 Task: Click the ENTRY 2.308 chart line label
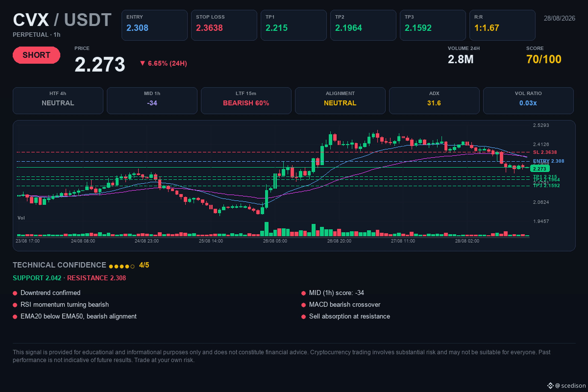point(549,161)
